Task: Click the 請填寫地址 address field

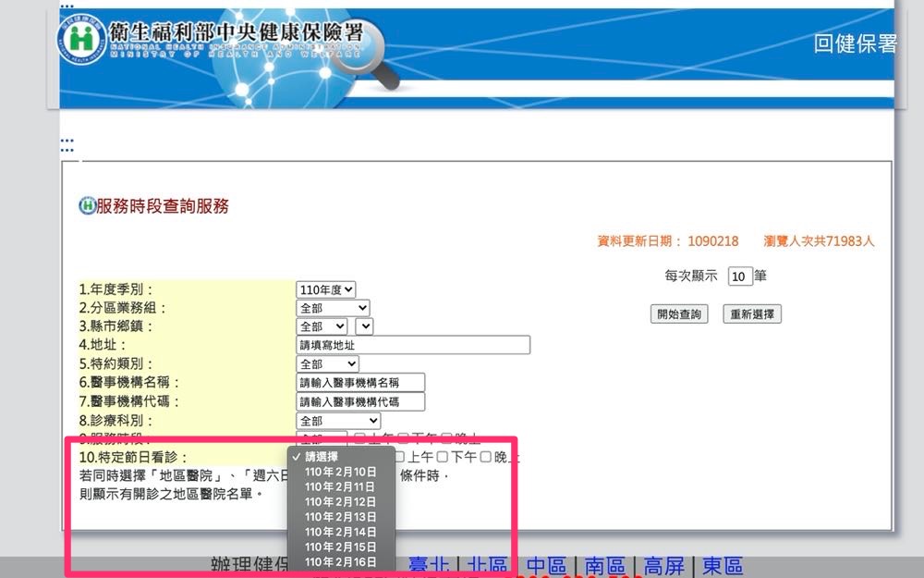Action: pyautogui.click(x=413, y=345)
